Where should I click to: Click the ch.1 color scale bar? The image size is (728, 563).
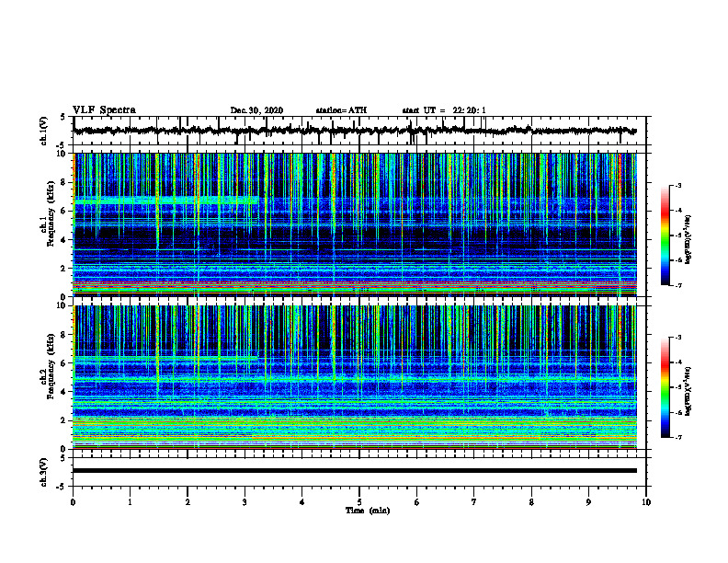(665, 236)
